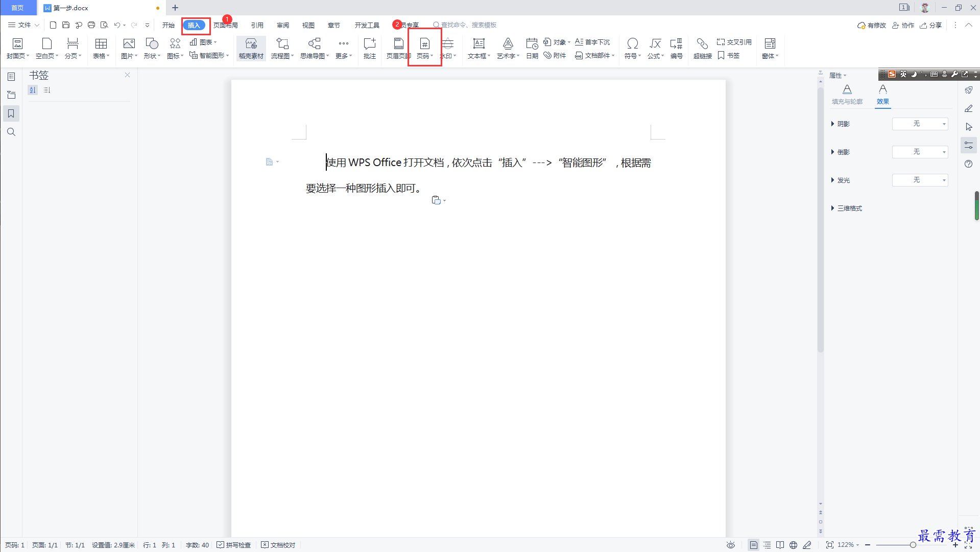
Task: Insert a 思维导图 mind map
Action: click(x=315, y=49)
